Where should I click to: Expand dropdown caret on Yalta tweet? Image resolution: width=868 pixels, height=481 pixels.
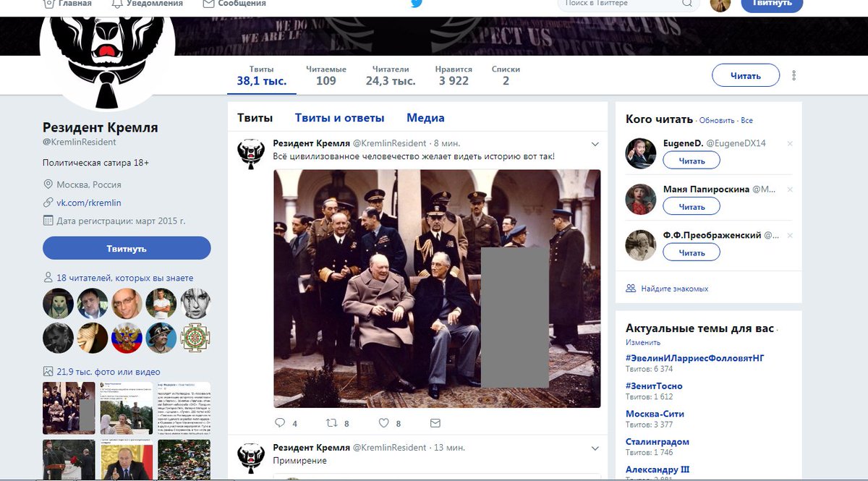coord(595,144)
